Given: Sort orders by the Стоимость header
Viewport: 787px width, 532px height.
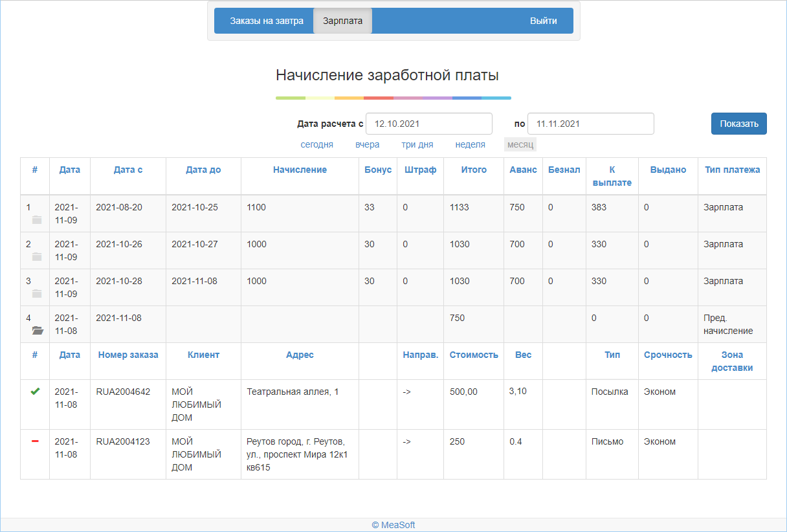Looking at the screenshot, I should click(x=474, y=355).
